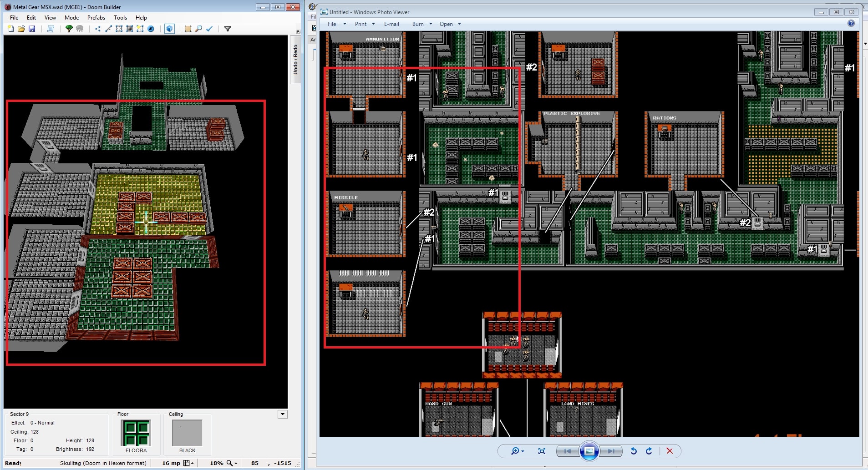Click the green tree icon in toolbar

pos(69,29)
